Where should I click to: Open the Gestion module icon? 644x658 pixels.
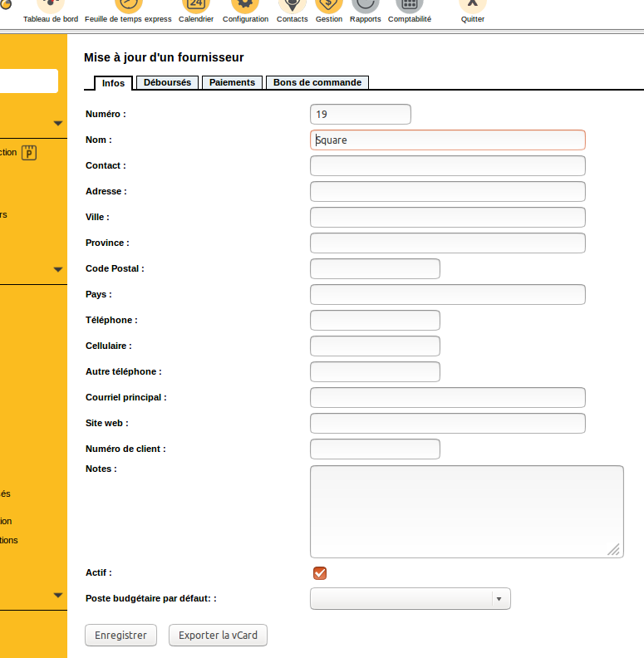pyautogui.click(x=329, y=8)
